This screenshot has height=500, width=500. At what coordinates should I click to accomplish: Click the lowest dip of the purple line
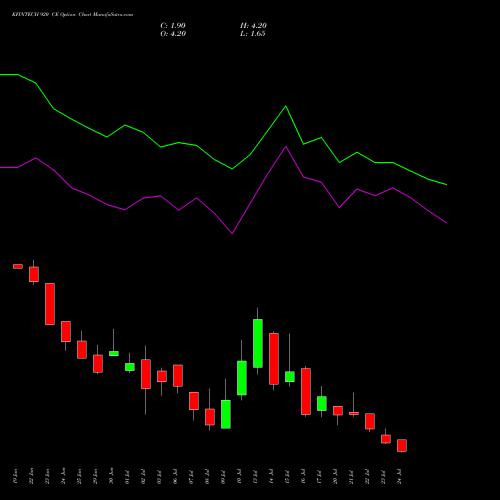point(232,233)
